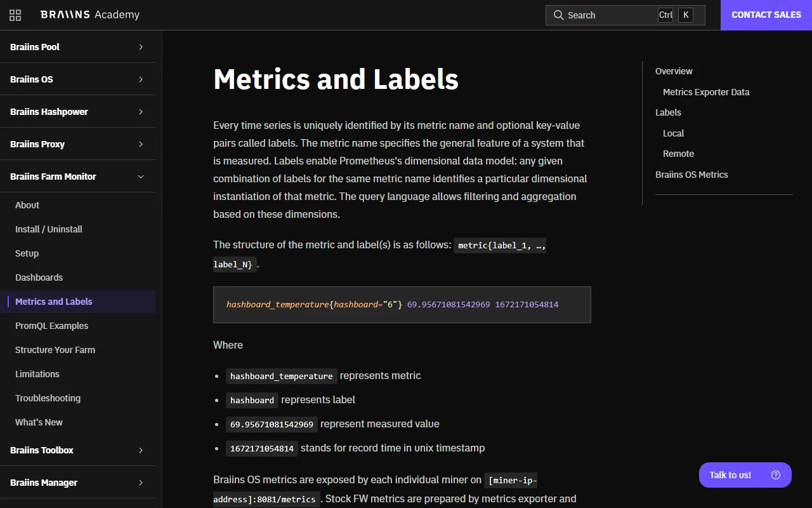Jump to Overview section

click(x=674, y=71)
